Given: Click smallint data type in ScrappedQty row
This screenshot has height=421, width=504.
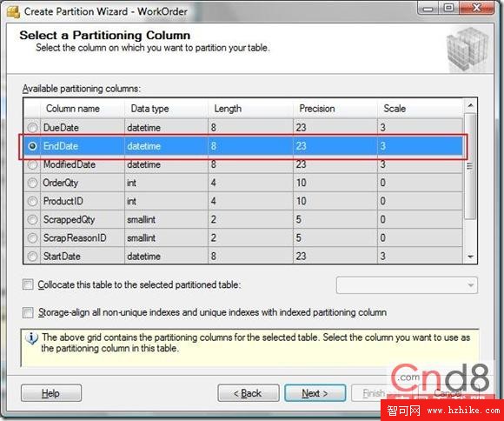Looking at the screenshot, I should click(166, 219).
